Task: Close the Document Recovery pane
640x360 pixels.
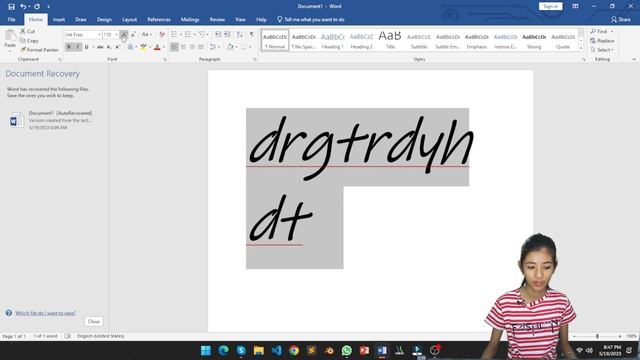Action: 93,321
